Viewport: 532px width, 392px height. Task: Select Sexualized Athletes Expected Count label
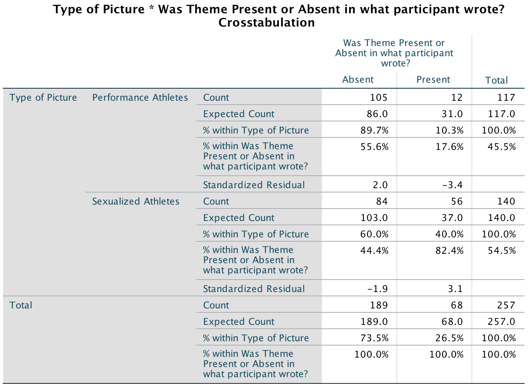(239, 218)
